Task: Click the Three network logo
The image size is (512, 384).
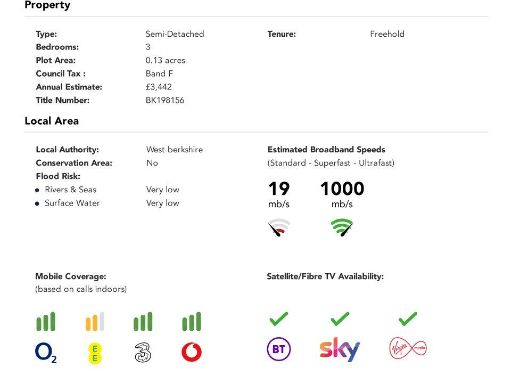Action: coord(143,353)
